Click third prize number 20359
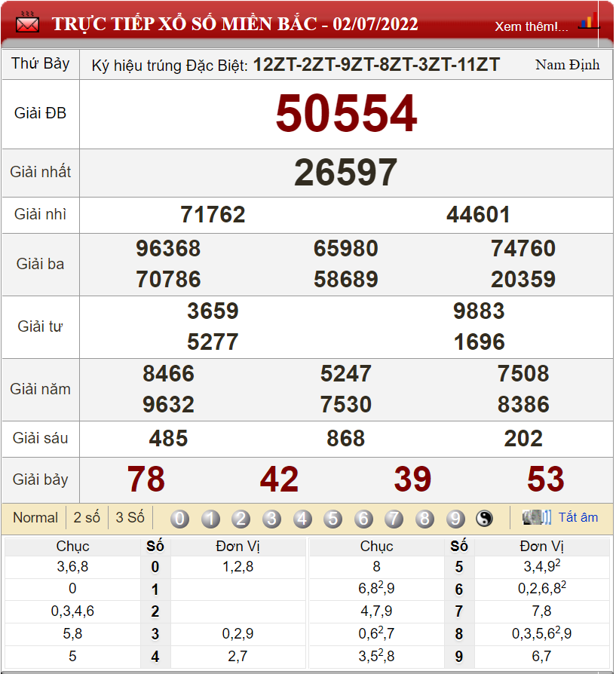 pos(523,280)
